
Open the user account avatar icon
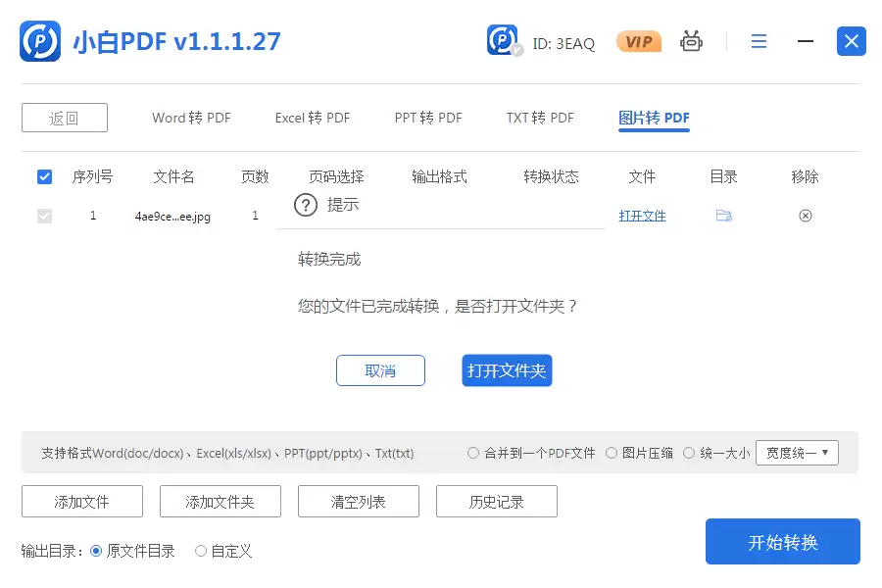(504, 41)
